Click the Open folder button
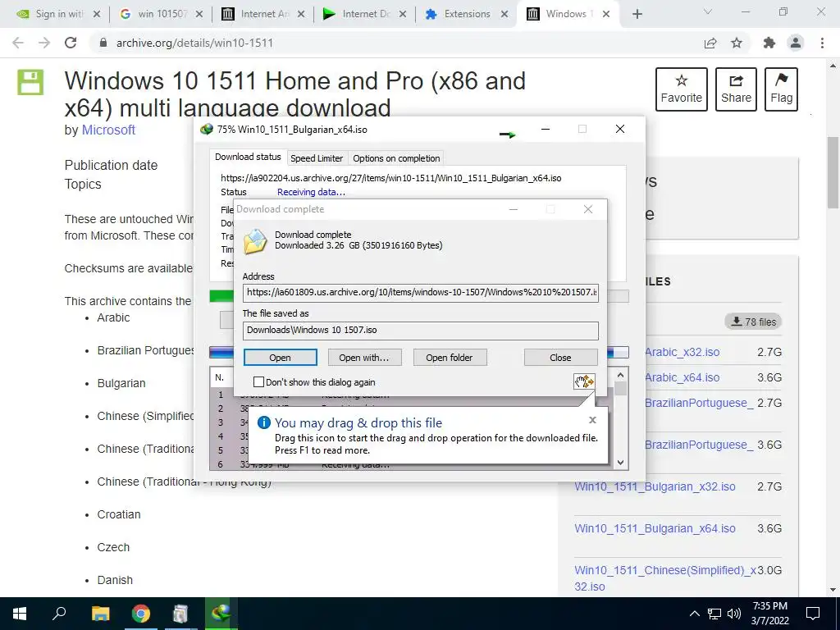The height and width of the screenshot is (630, 840). 450,358
